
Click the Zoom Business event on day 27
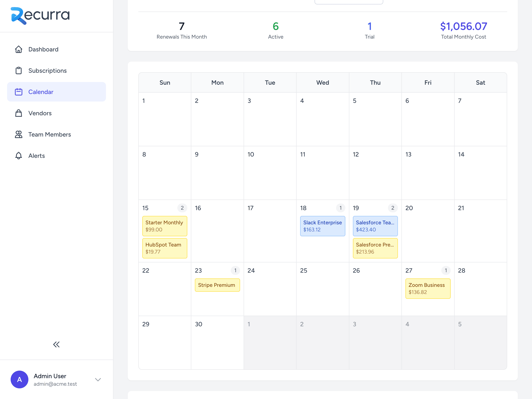point(428,288)
